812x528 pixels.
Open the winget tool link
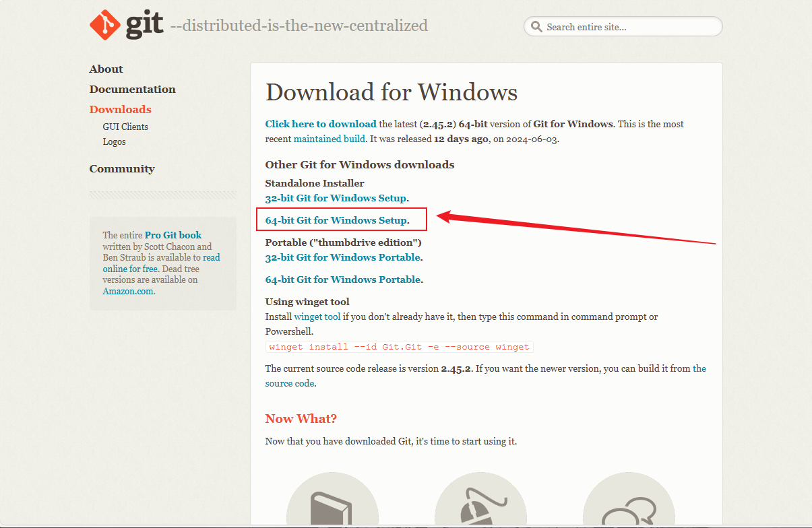coord(317,317)
